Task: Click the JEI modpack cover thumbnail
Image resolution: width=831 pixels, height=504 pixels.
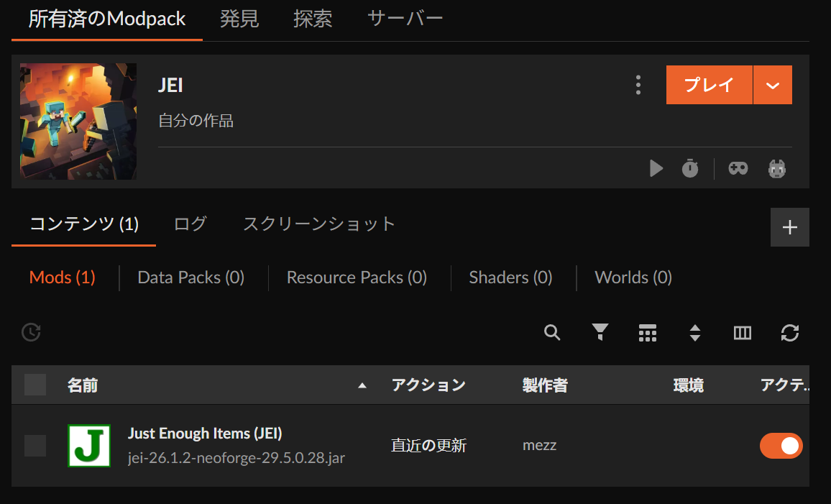Action: tap(78, 122)
